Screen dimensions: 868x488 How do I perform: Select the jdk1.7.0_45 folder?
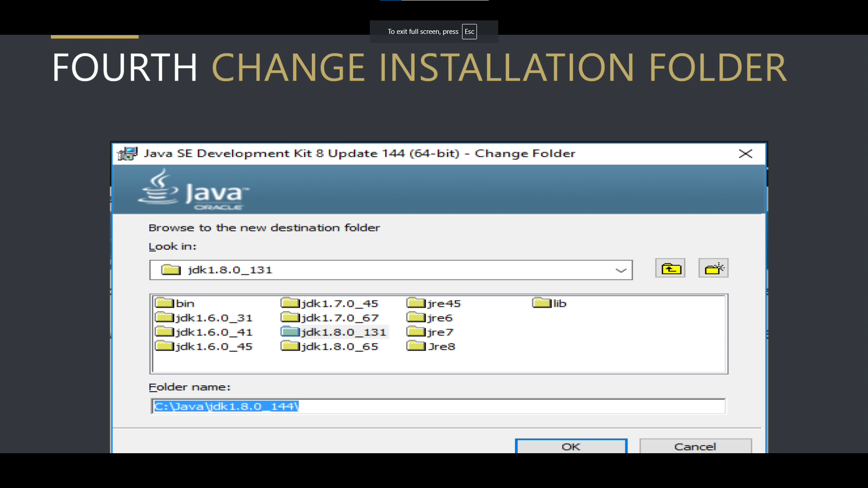click(340, 303)
